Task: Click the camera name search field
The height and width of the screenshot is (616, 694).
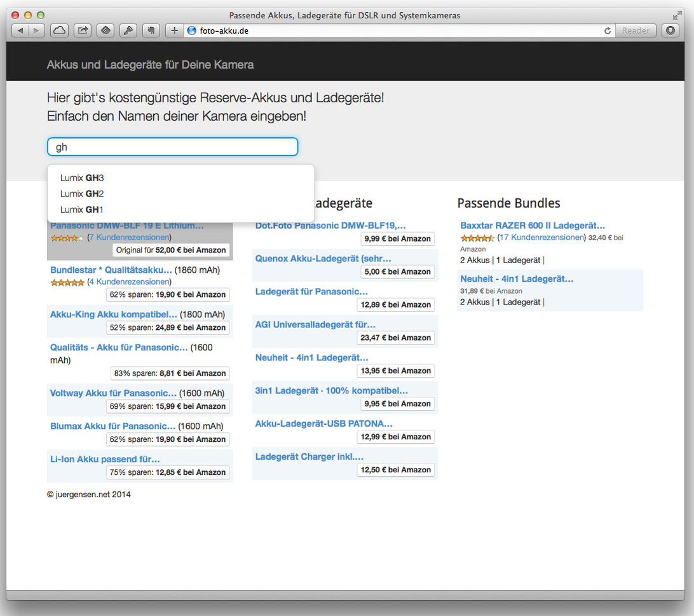Action: coord(172,147)
